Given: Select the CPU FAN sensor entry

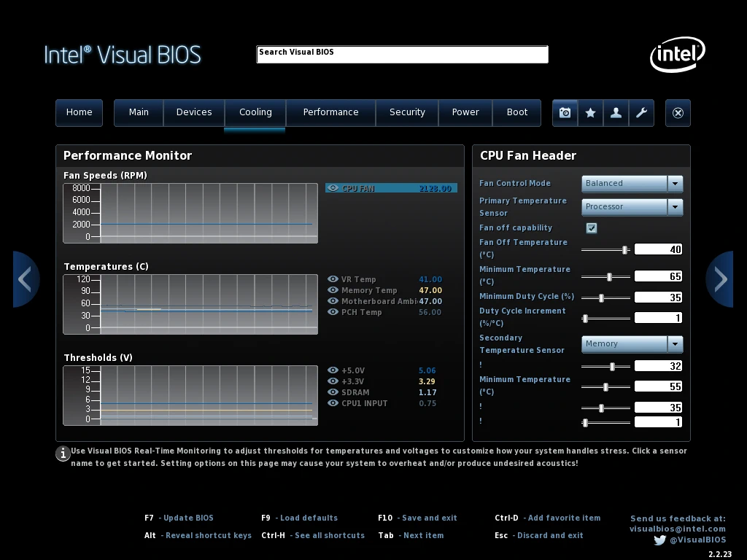Looking at the screenshot, I should coord(391,188).
